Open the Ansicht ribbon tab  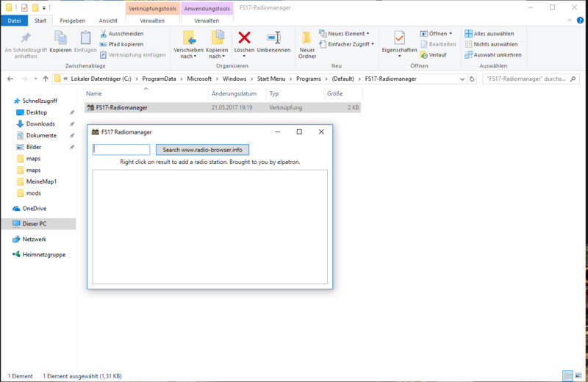pyautogui.click(x=107, y=21)
